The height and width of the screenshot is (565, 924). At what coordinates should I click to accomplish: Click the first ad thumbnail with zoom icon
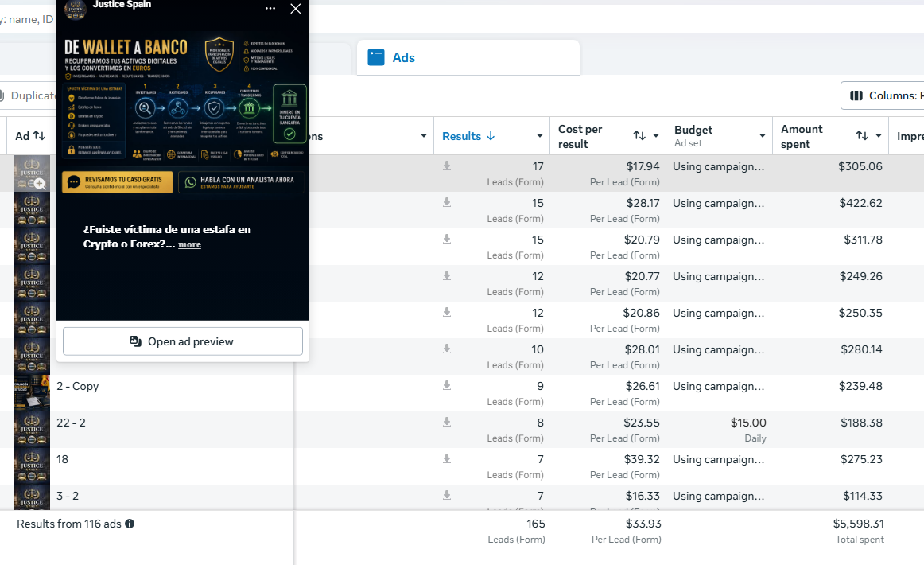(32, 173)
